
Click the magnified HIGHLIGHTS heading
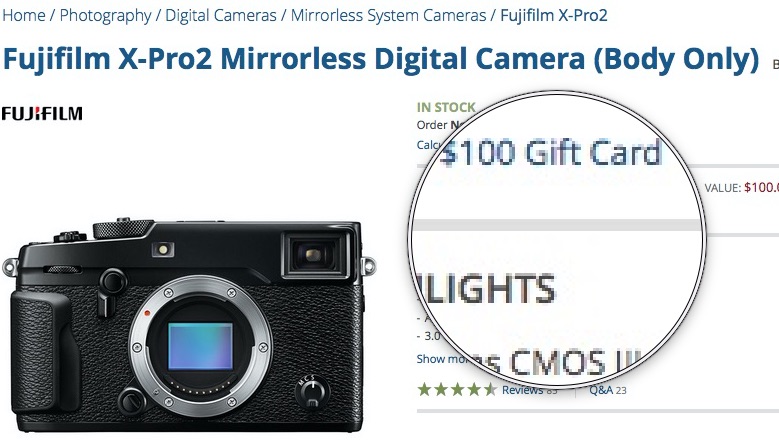(x=485, y=288)
